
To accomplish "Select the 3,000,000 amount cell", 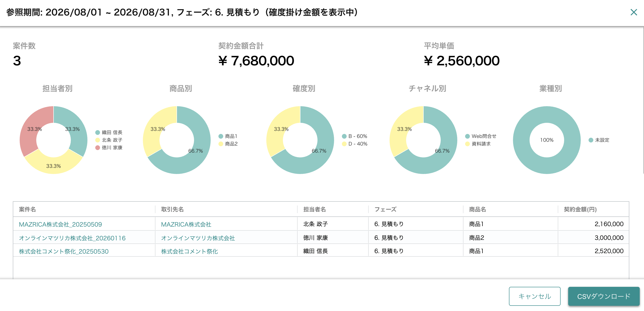I will point(593,238).
